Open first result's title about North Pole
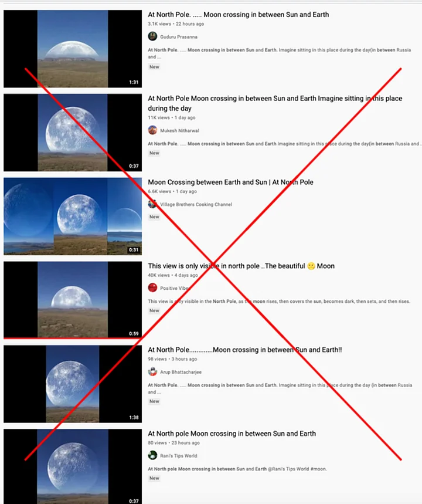Image resolution: width=422 pixels, height=504 pixels. point(239,15)
